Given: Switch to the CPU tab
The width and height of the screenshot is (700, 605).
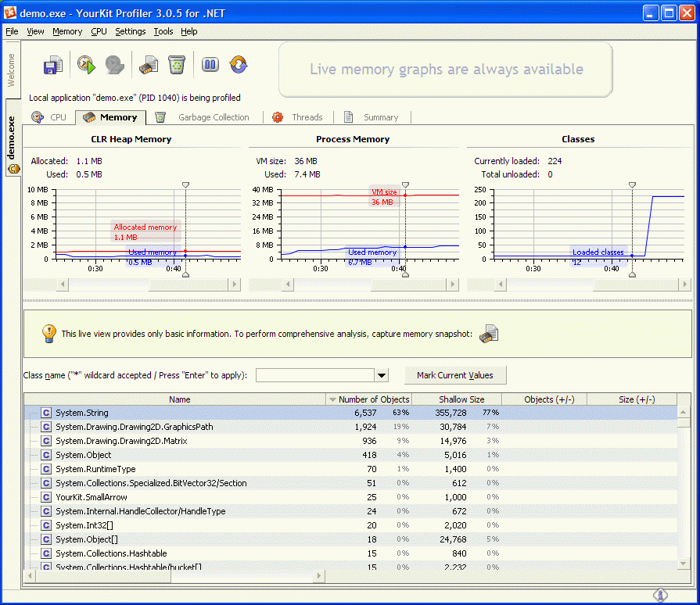Looking at the screenshot, I should click(49, 117).
